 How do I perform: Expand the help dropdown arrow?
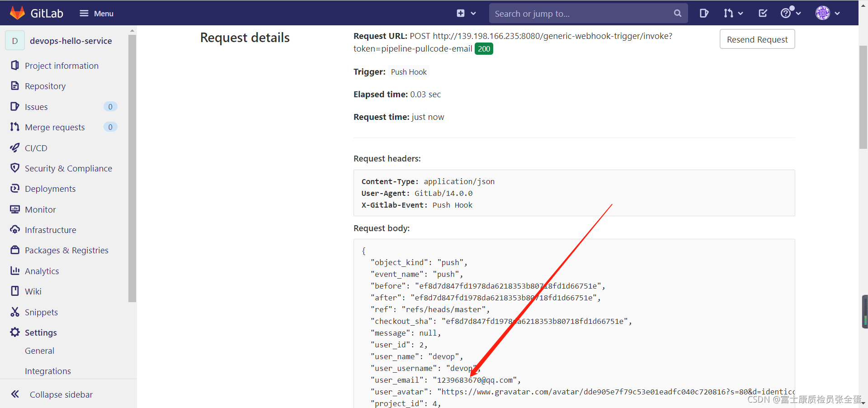coord(798,14)
